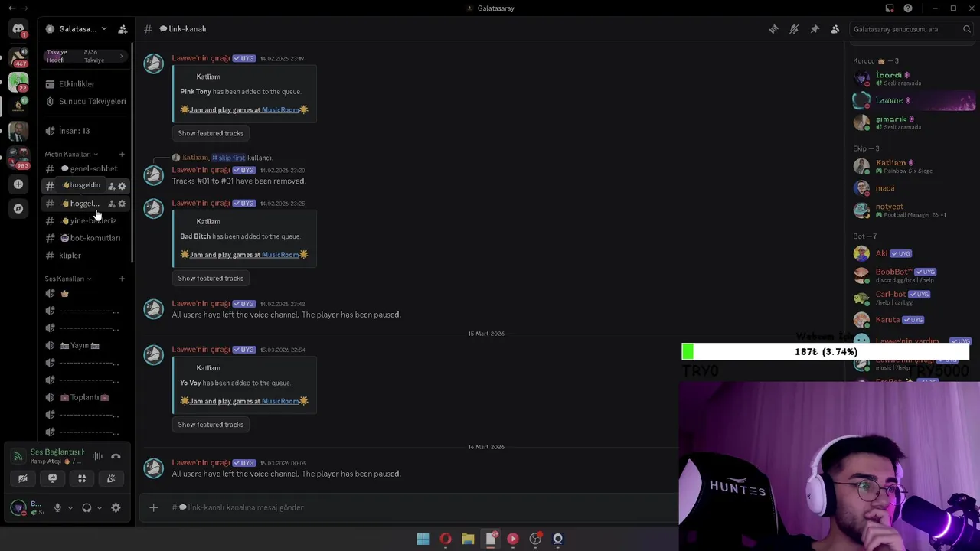Image resolution: width=980 pixels, height=551 pixels.
Task: Switch to genel-sohbet channel
Action: (x=86, y=168)
